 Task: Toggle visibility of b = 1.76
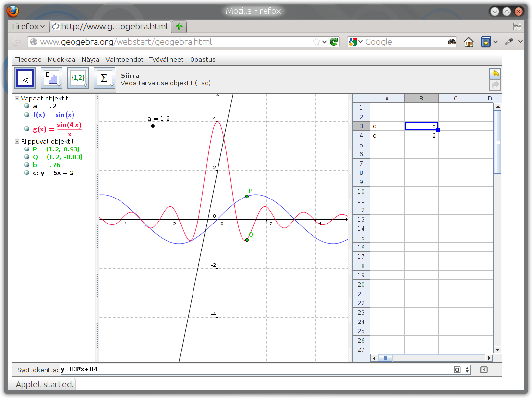pyautogui.click(x=27, y=165)
